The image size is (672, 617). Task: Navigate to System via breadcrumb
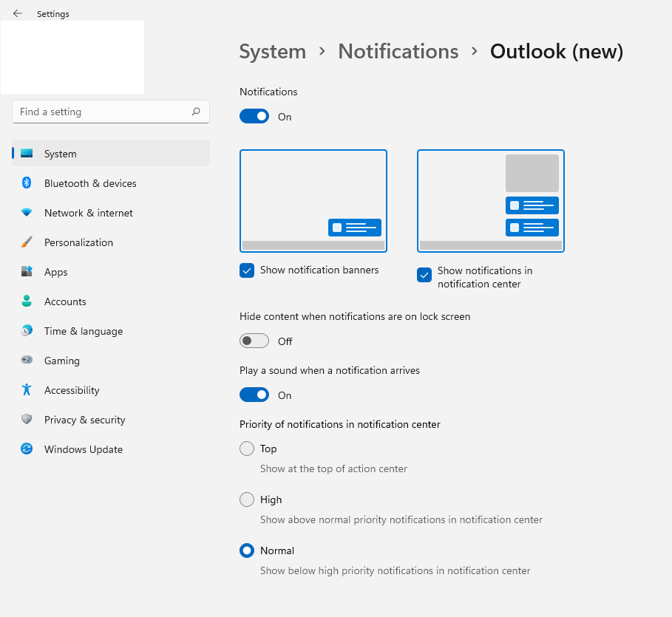pos(273,51)
